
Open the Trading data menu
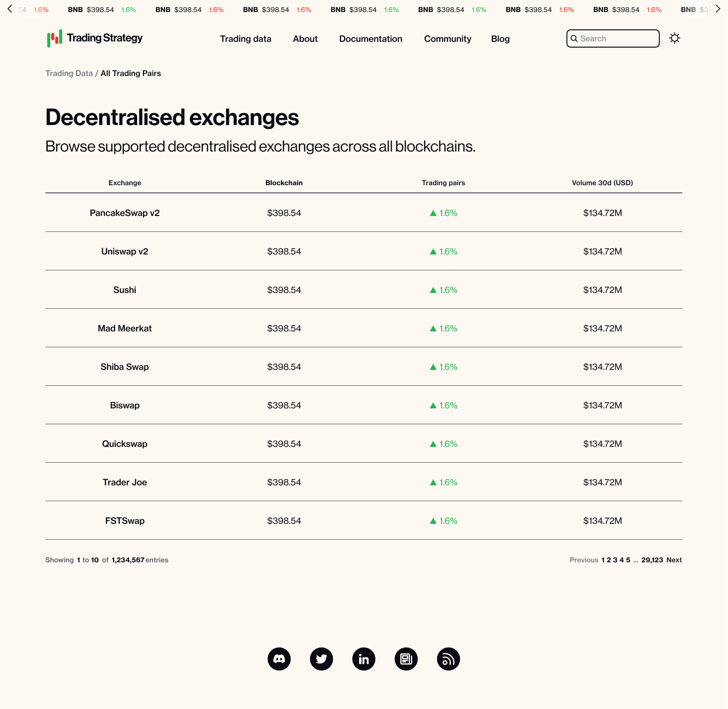(x=246, y=39)
